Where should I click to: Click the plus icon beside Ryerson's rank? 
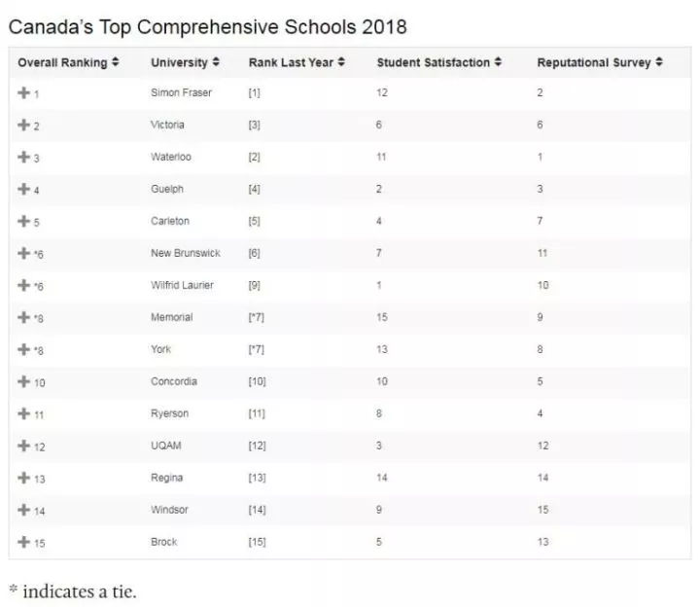[24, 413]
